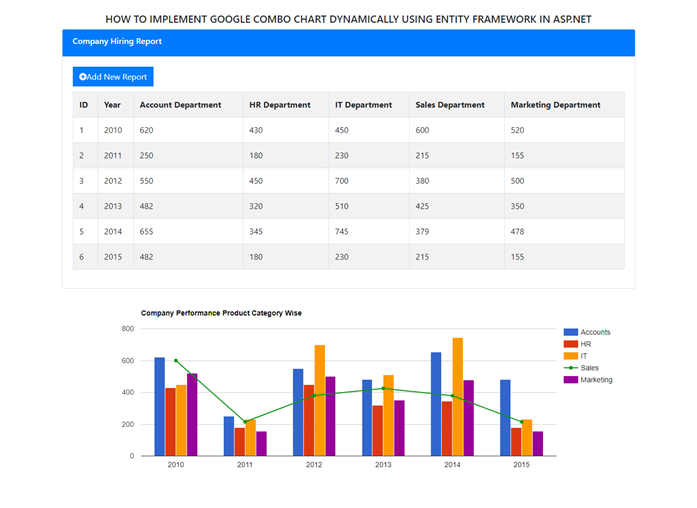Click Sales value 425 for 2013
Screen dimensions: 697x508
[x=422, y=206]
